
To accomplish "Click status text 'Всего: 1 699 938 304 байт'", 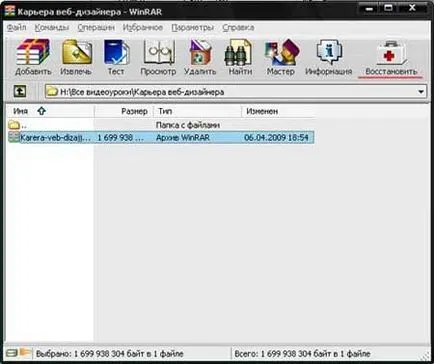I will click(302, 353).
